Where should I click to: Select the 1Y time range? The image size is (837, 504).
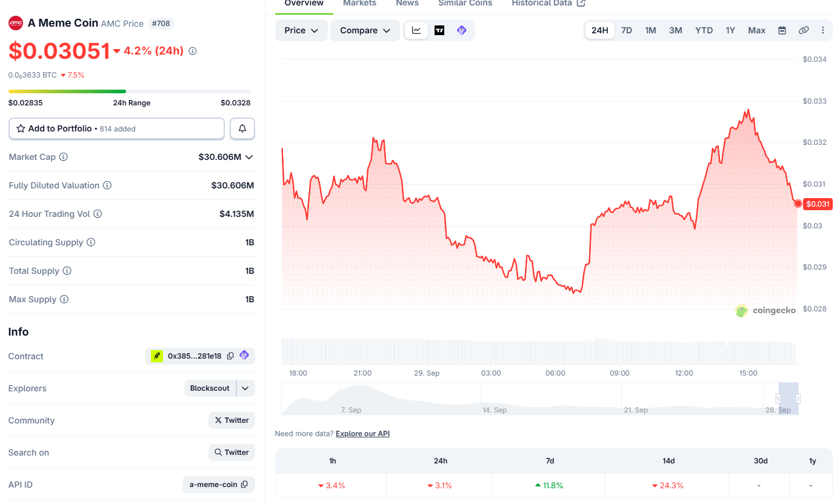730,30
